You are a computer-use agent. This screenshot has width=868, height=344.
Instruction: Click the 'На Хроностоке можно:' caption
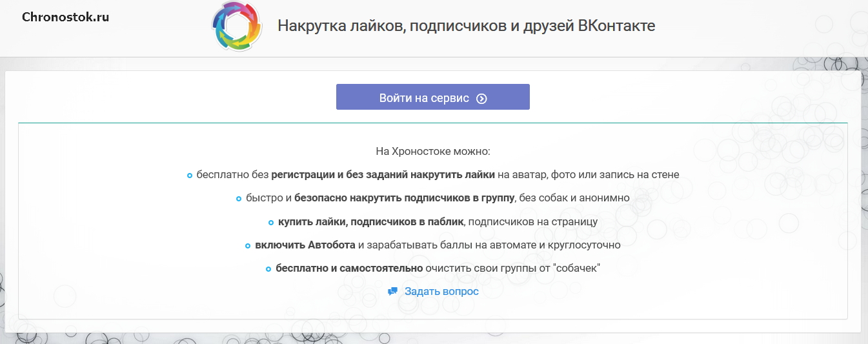[x=433, y=152]
